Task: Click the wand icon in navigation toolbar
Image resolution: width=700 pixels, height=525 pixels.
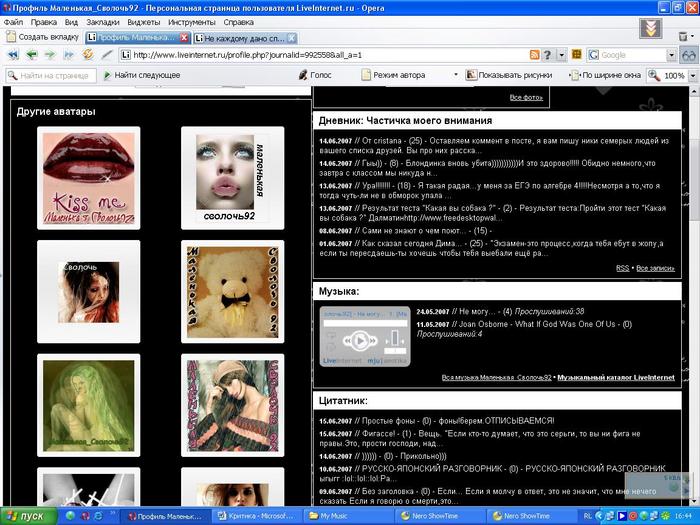Action: tap(107, 55)
